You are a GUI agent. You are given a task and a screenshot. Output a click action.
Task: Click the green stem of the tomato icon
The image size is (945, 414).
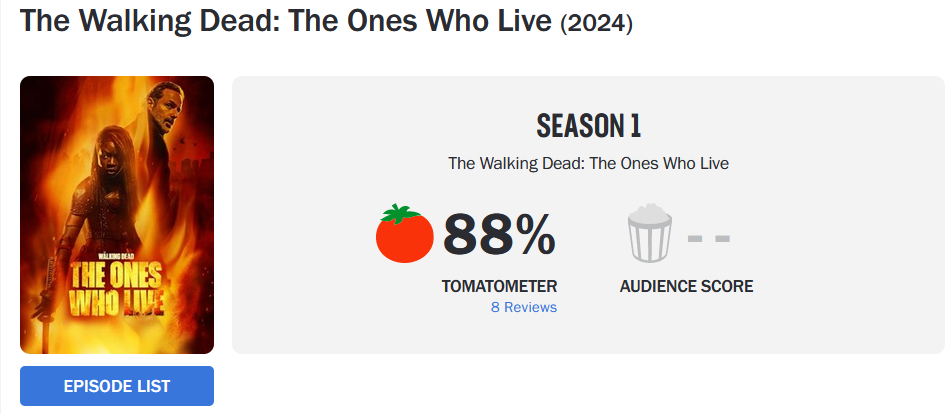401,213
